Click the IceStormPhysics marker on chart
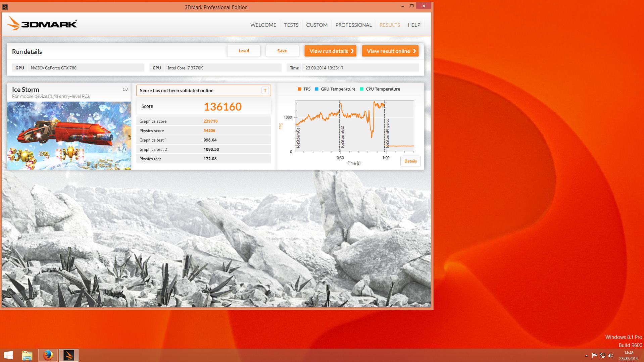Screen dimensions: 644x362 (387, 133)
